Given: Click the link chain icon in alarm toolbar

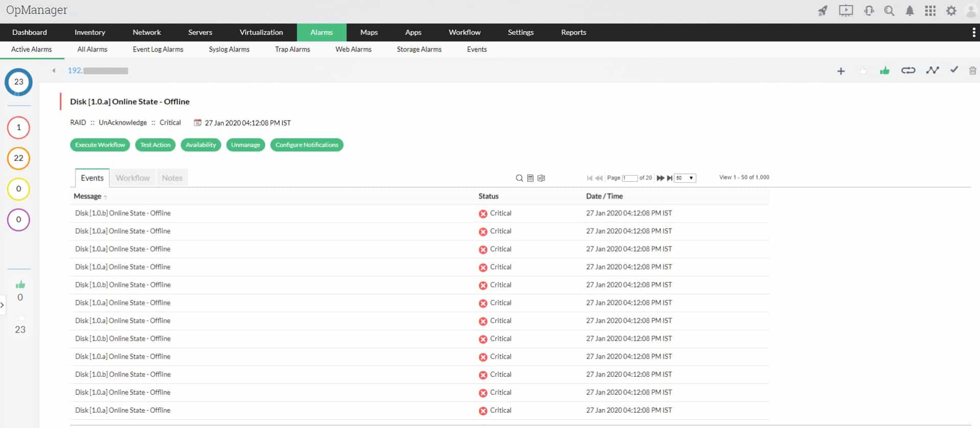Looking at the screenshot, I should [x=908, y=71].
